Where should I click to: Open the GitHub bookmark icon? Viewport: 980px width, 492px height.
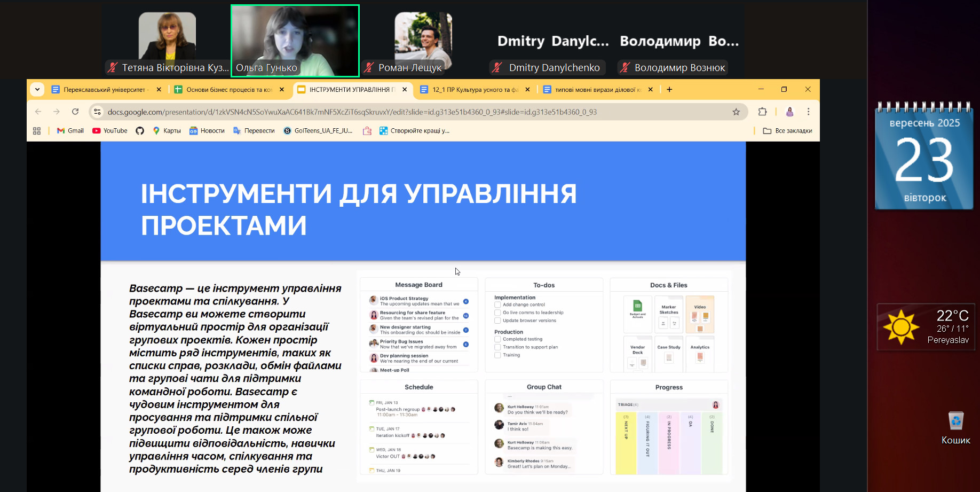[140, 131]
